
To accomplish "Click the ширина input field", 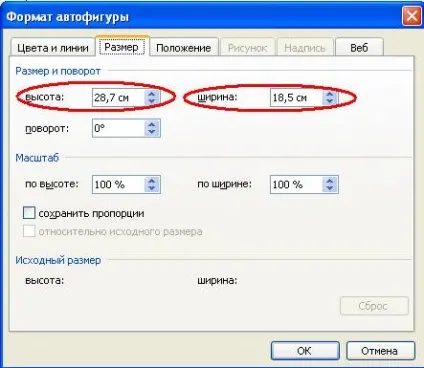I will [x=297, y=97].
